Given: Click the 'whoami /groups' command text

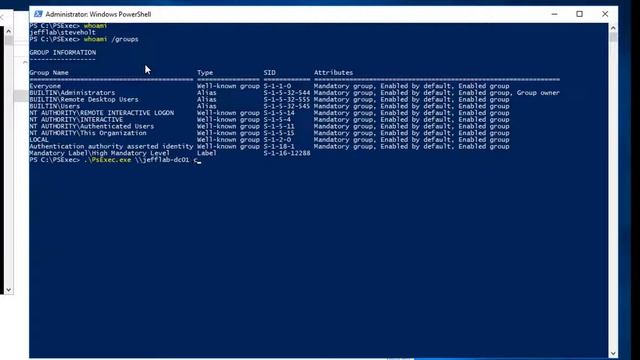Looking at the screenshot, I should pos(111,39).
